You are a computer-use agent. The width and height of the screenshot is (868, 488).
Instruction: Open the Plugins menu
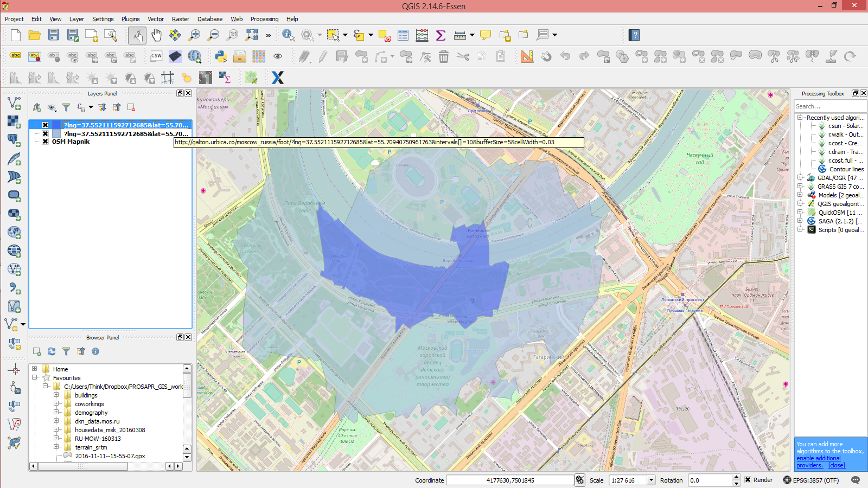click(x=130, y=19)
